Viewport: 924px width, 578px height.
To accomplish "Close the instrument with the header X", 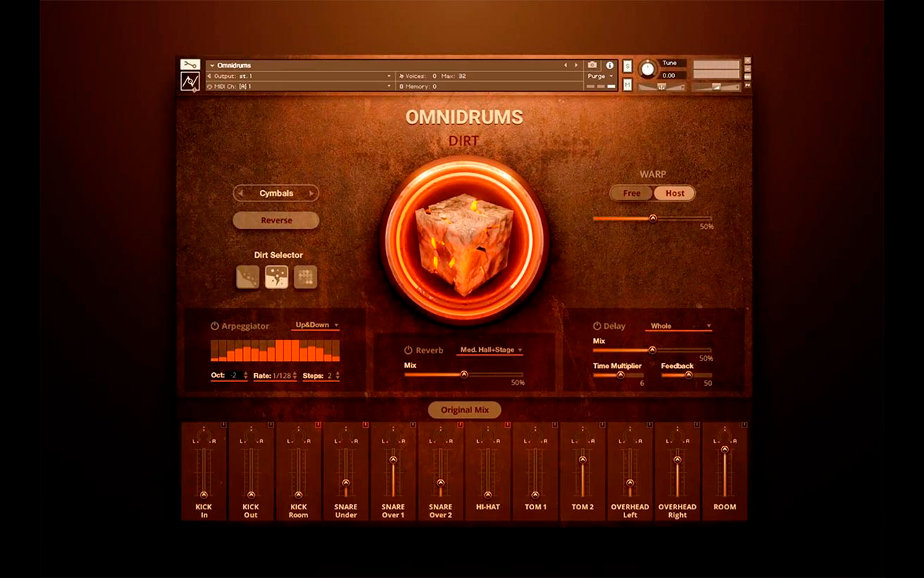I will [x=747, y=61].
